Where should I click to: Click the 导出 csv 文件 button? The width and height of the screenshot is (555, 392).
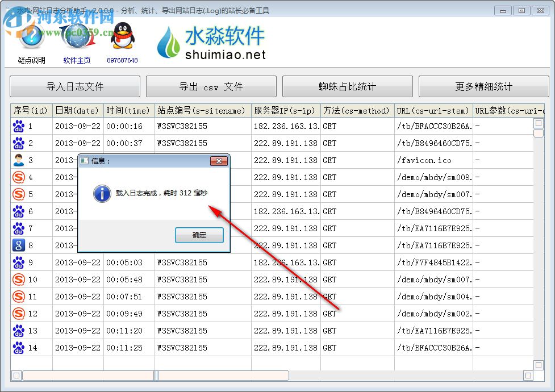click(x=211, y=86)
